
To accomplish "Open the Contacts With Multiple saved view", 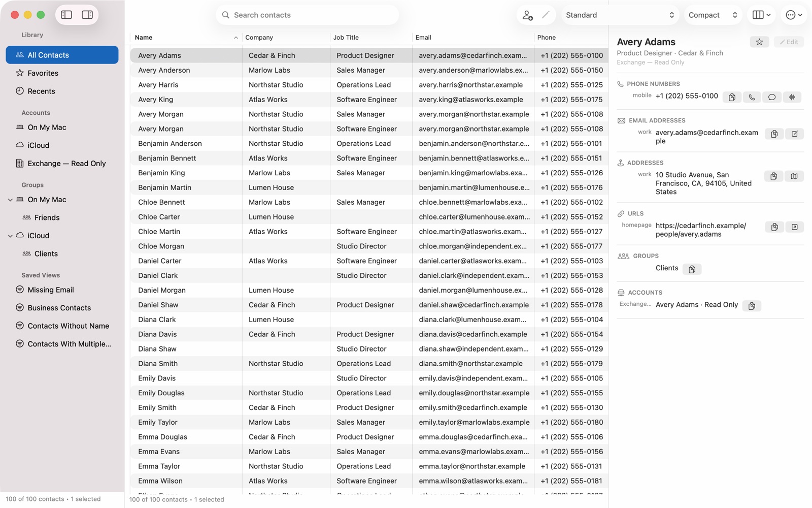I will 62,344.
